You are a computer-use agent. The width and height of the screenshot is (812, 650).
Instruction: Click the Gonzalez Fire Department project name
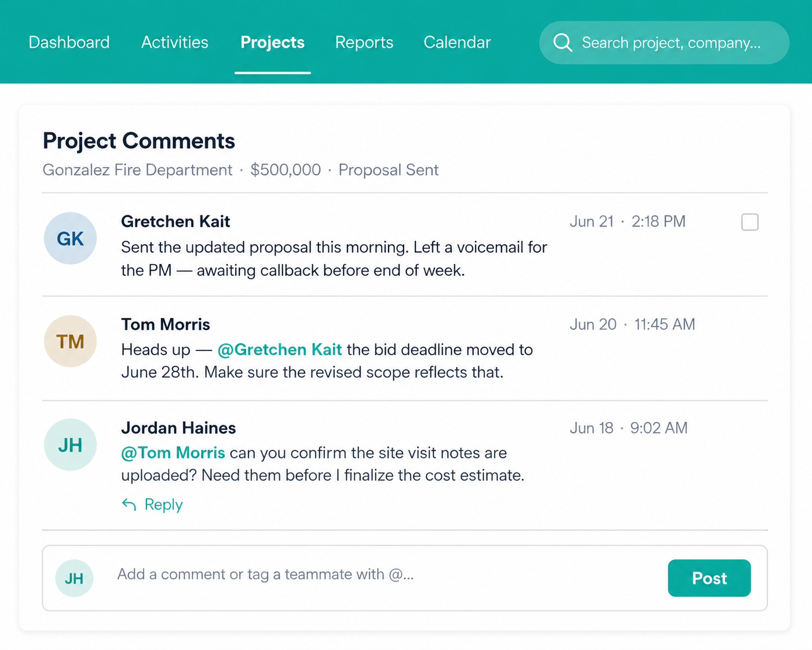point(137,170)
